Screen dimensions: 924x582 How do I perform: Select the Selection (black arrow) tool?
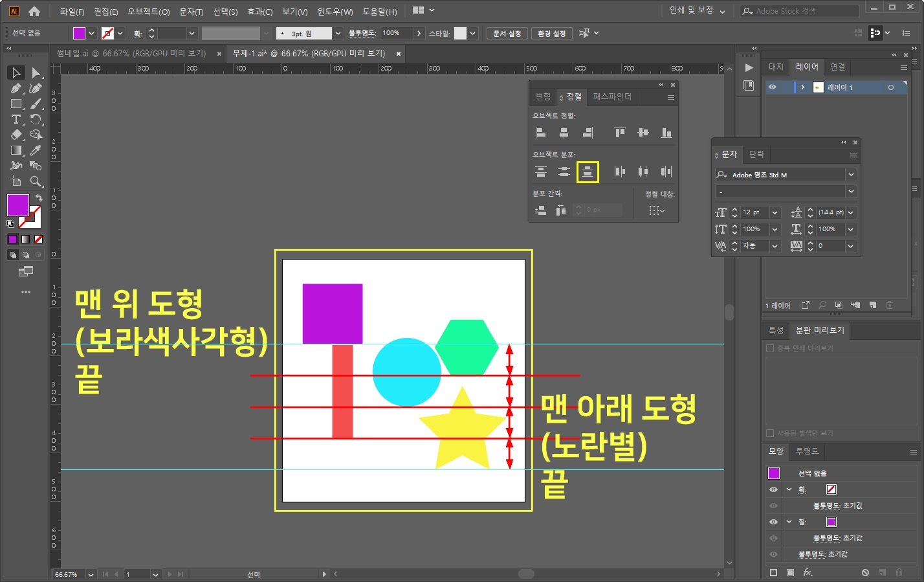tap(17, 73)
